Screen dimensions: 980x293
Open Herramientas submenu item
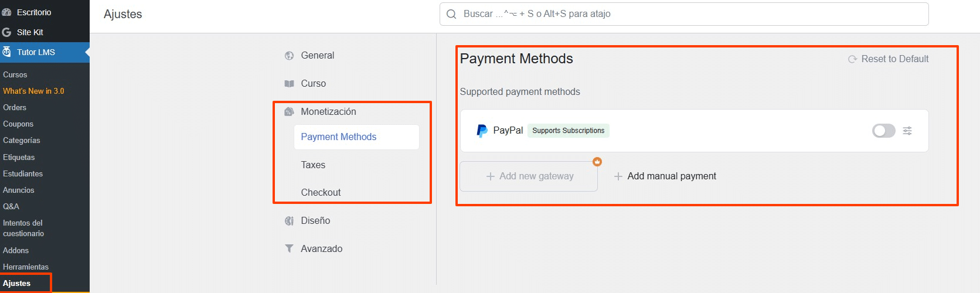[x=26, y=267]
